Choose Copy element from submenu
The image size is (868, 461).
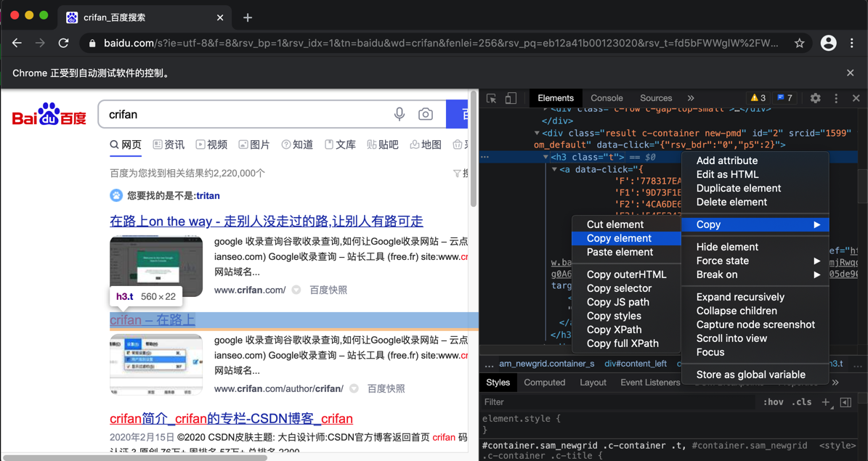pos(626,238)
